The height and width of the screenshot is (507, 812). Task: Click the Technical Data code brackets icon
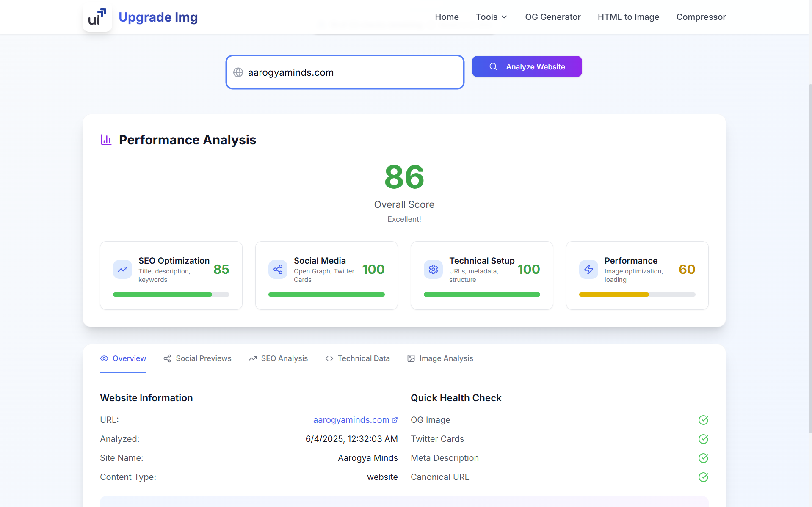click(x=329, y=358)
